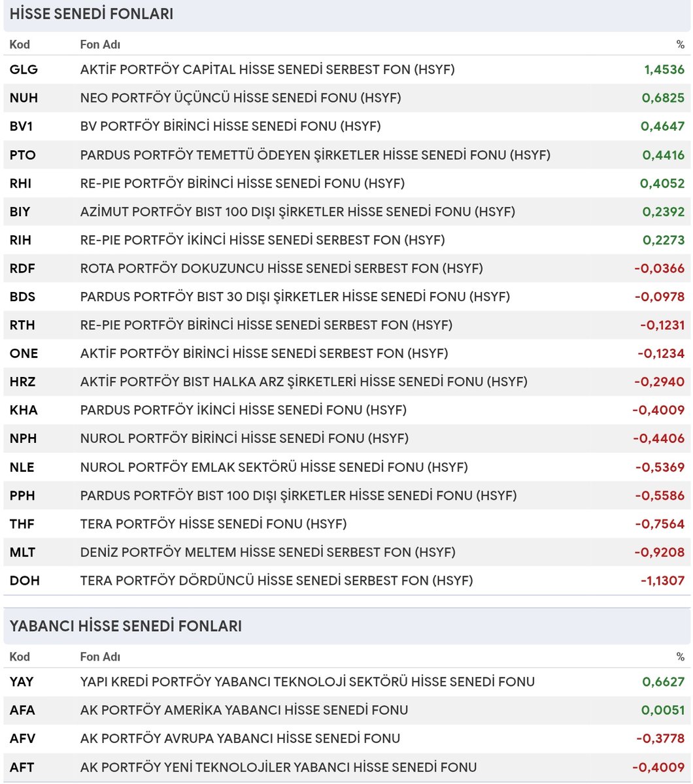Open NEO PORTFÖY ÜÇÜNCÜ HİSSE SENEDİ FONU
693x784 pixels.
pos(241,98)
